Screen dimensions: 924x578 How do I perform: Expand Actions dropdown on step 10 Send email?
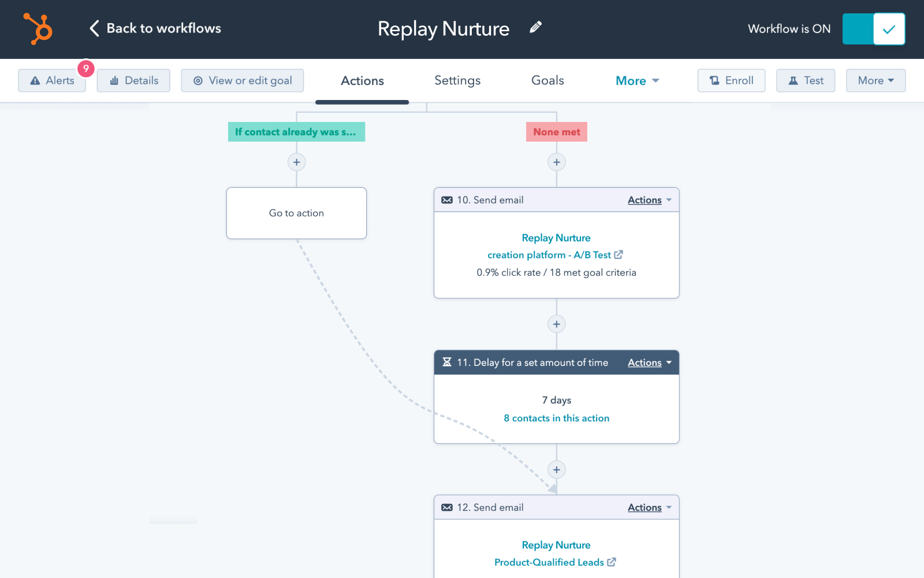click(649, 200)
